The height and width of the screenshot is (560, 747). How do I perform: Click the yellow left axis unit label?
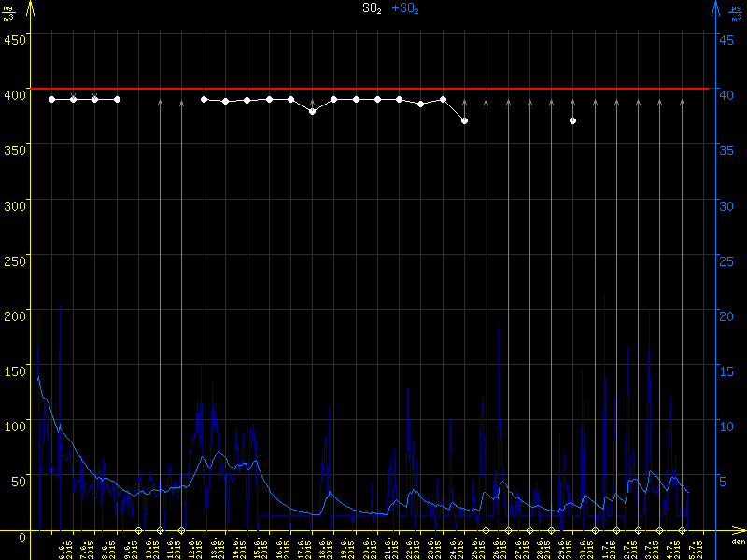[8, 11]
